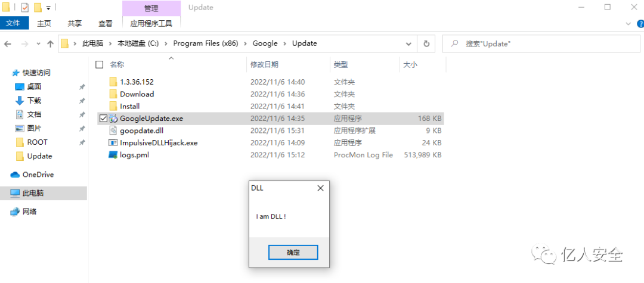Sort by 名称 column
Image resolution: width=644 pixels, height=283 pixels.
point(117,64)
